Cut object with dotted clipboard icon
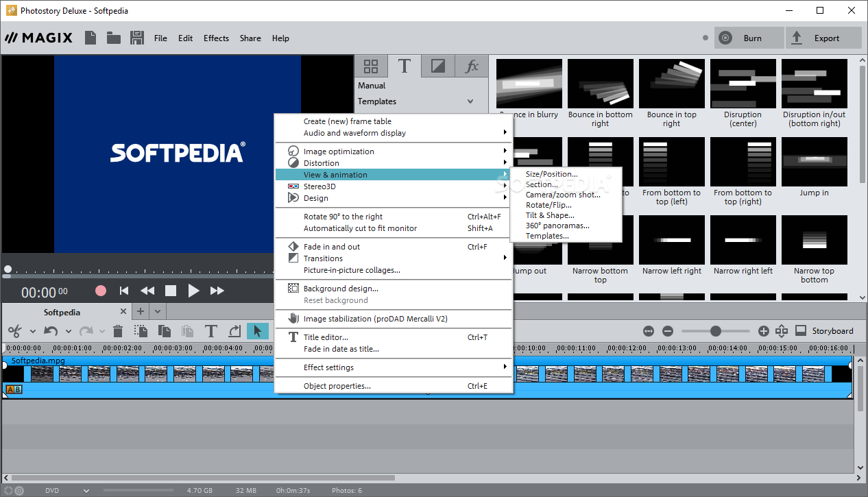 (141, 331)
